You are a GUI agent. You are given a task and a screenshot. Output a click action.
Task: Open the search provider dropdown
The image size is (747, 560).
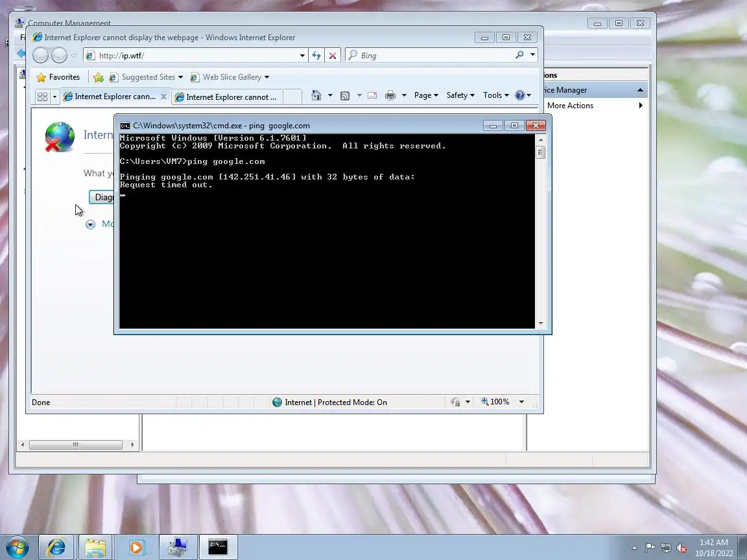pyautogui.click(x=532, y=54)
